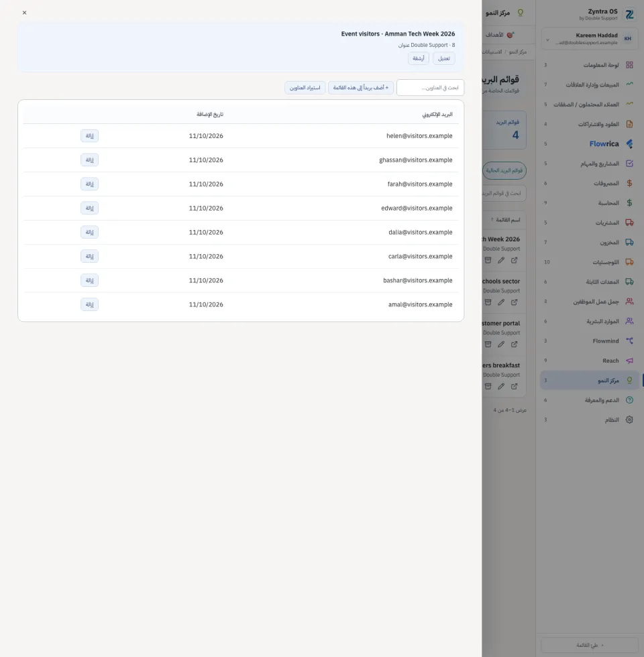Open المخزون (inventory) icon in sidebar
Screen dimensions: 644x657
point(629,242)
